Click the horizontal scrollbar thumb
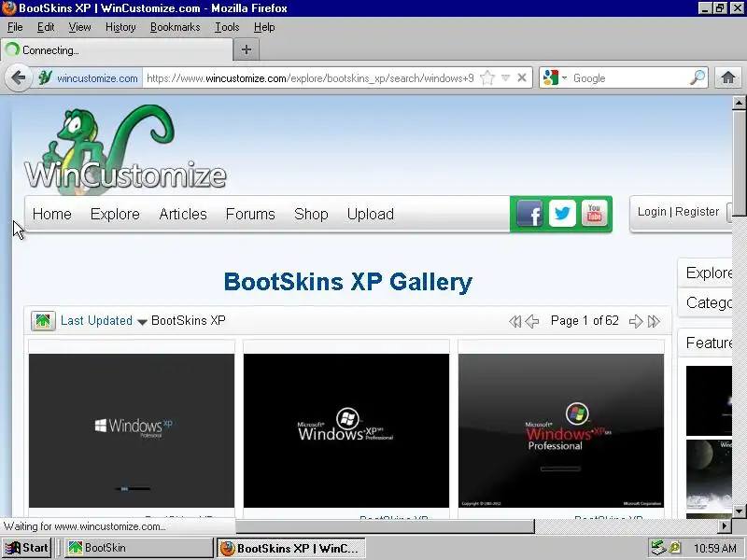 coord(385,525)
